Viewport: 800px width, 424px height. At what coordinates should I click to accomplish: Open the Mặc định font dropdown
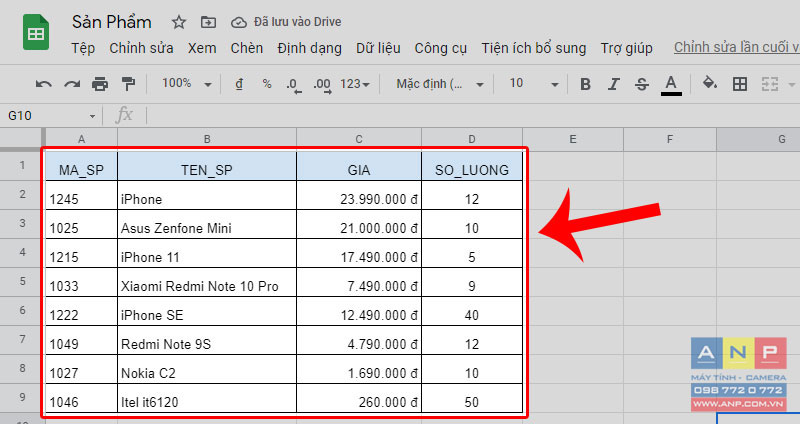[x=440, y=84]
